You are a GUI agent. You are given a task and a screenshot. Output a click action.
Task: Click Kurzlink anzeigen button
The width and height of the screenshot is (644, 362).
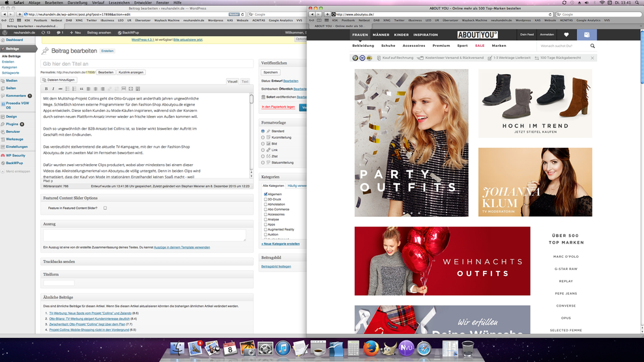(x=131, y=72)
